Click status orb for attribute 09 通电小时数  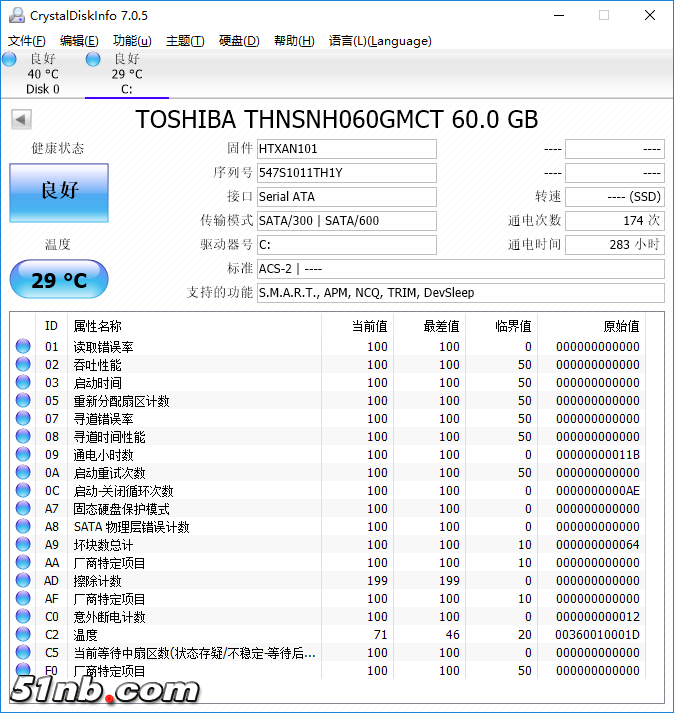(23, 455)
